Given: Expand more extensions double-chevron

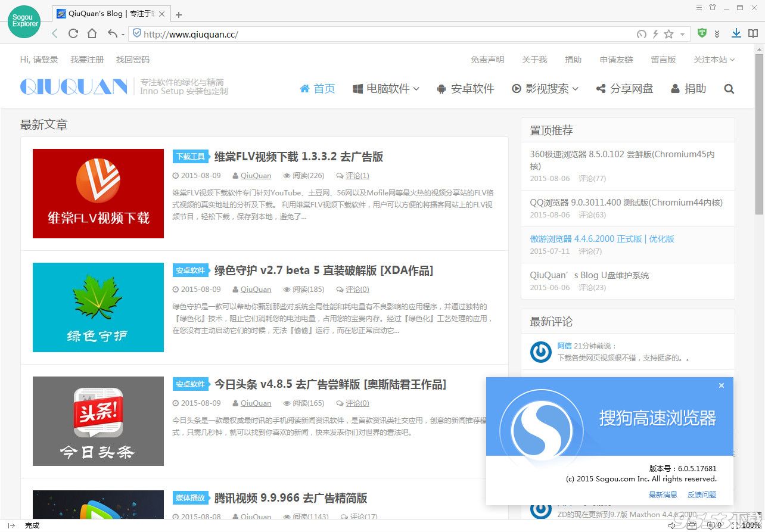Looking at the screenshot, I should [717, 34].
